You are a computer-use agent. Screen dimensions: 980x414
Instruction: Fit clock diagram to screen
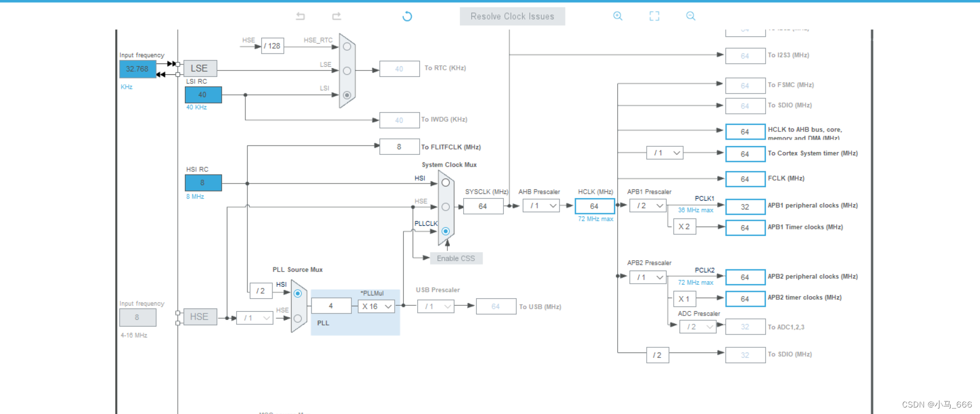point(654,16)
